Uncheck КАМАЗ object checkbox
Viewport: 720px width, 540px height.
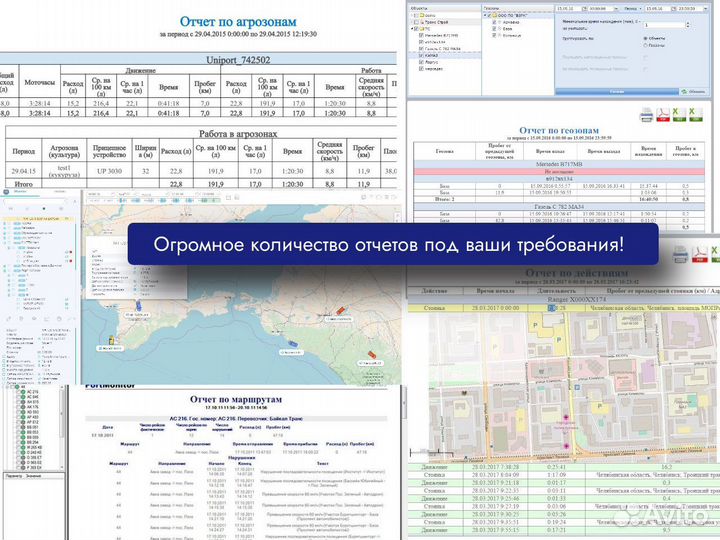click(421, 55)
